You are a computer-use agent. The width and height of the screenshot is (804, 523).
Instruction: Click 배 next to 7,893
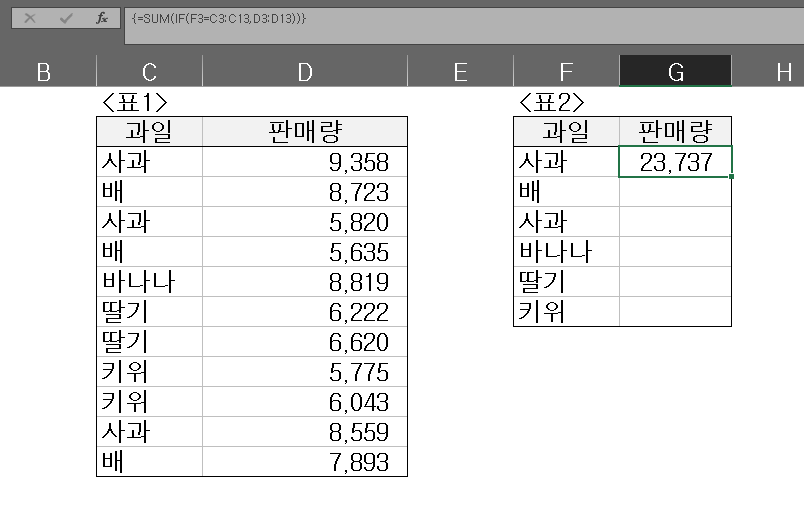point(149,461)
